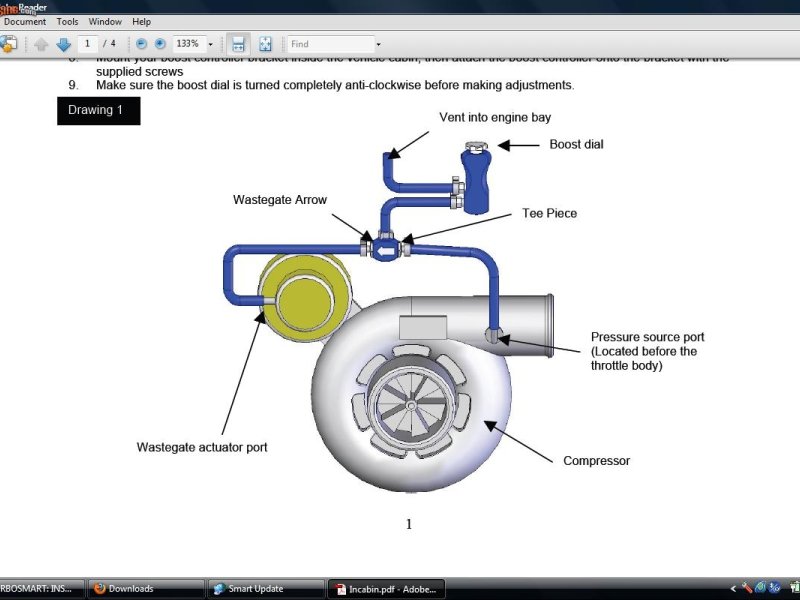Click the 'Pressure source port' text

pos(647,337)
